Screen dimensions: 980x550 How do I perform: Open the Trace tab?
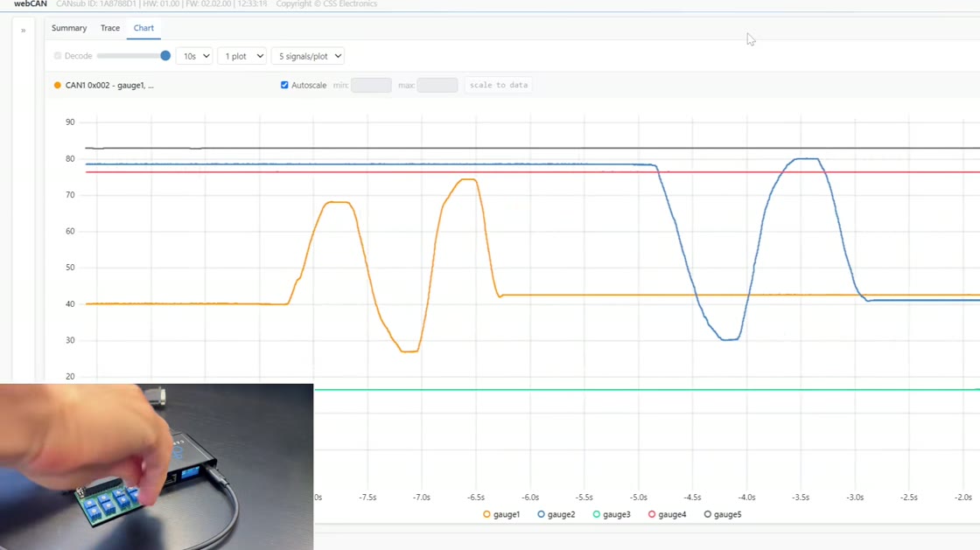[110, 28]
